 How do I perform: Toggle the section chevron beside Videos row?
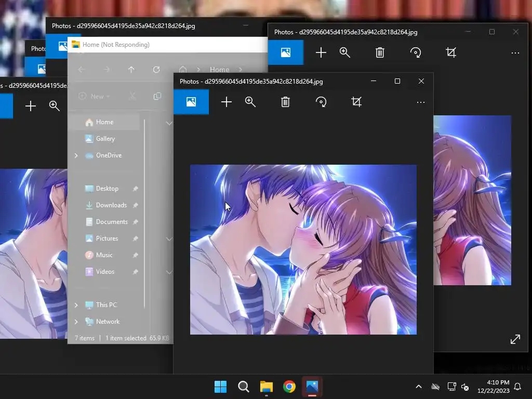169,272
